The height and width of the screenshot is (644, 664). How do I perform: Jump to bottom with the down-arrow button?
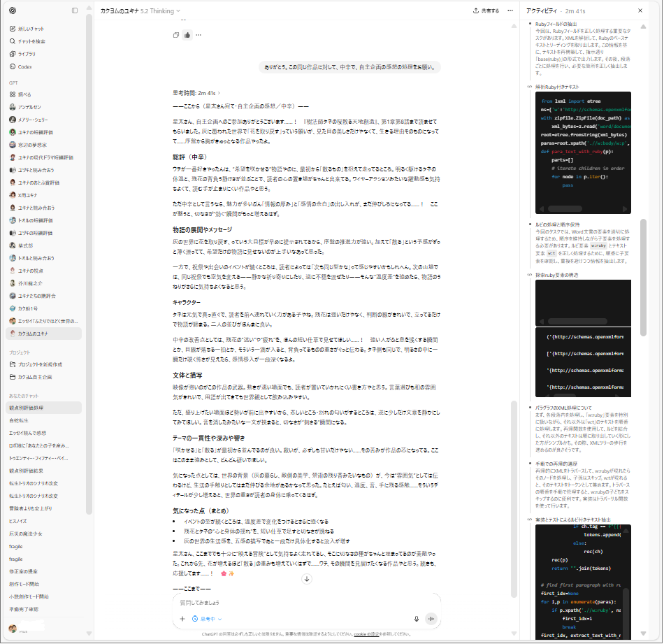(306, 579)
